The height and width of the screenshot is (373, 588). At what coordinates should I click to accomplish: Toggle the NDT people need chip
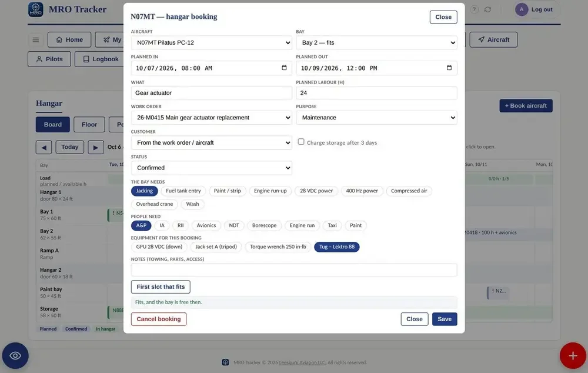pos(234,225)
